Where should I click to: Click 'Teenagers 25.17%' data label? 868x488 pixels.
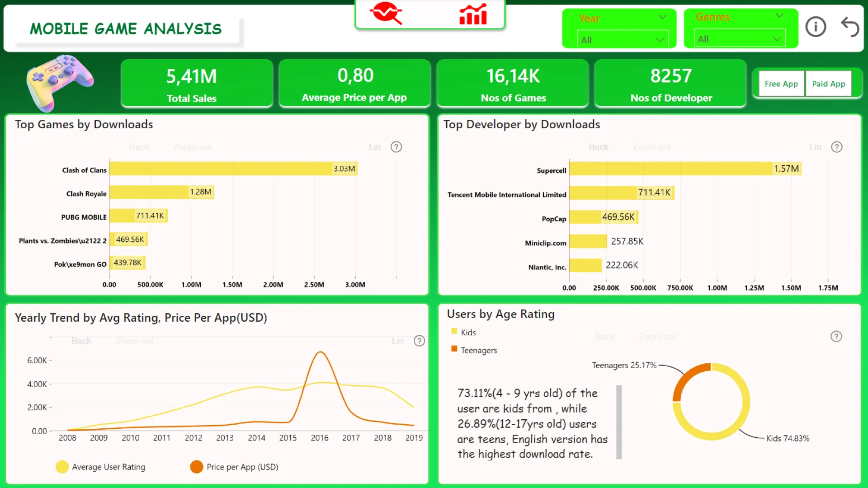pos(624,365)
